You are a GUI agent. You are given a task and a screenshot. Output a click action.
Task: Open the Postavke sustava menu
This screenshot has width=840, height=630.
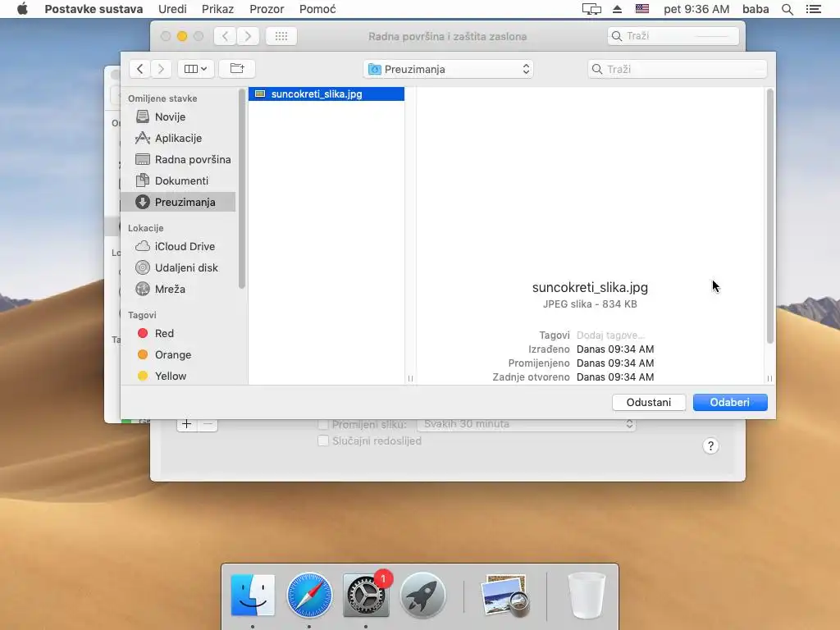[x=94, y=9]
